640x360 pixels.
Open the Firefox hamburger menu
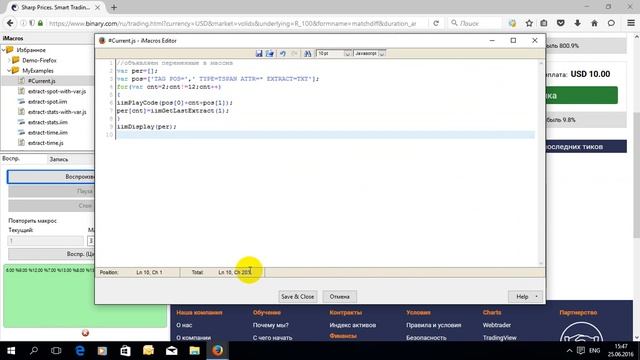pos(631,23)
